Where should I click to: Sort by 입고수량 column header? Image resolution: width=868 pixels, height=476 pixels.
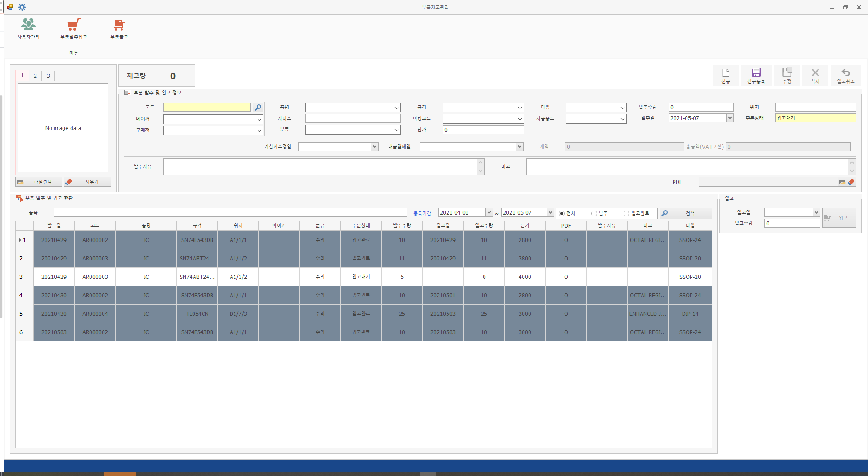[484, 225]
